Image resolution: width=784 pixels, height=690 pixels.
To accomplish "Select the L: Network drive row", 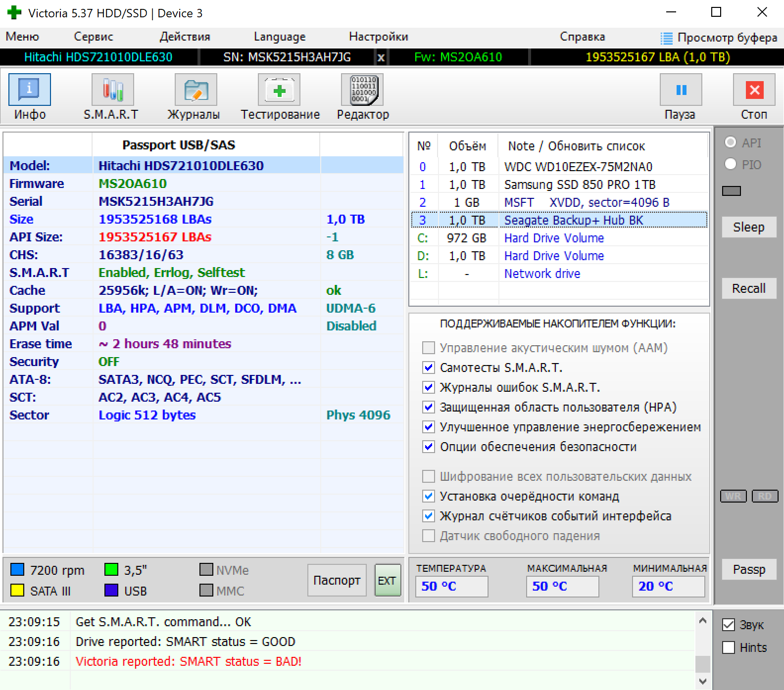I will pyautogui.click(x=559, y=274).
